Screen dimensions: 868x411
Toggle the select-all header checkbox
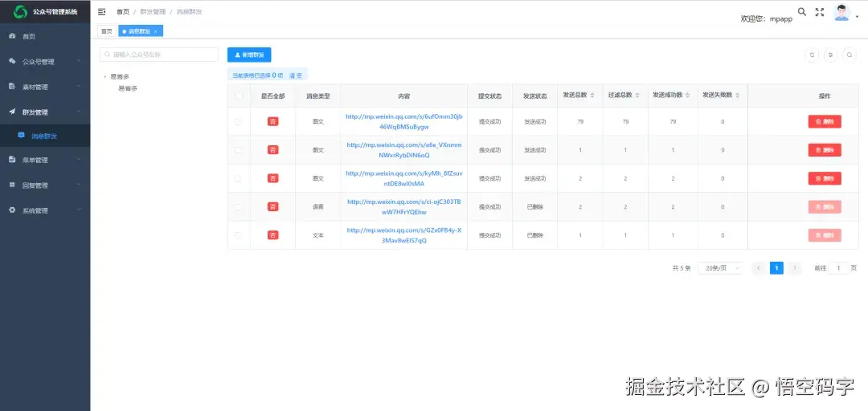click(240, 96)
